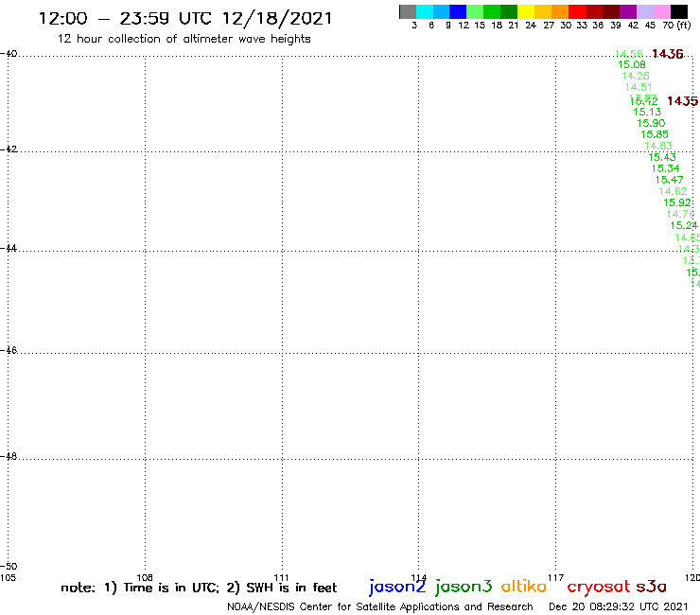This screenshot has height=615, width=700.
Task: Pick the bright red legend swatch
Action: [577, 11]
